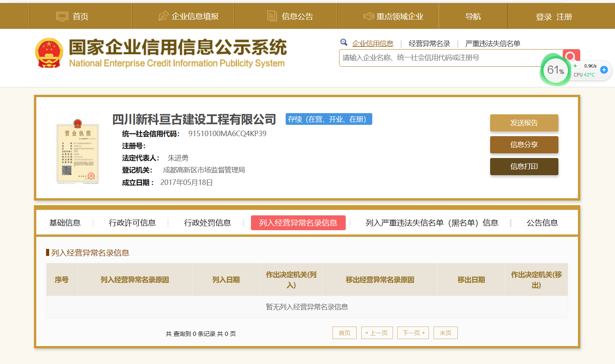Click the 首页 pagination button
This screenshot has width=615, height=364.
click(345, 333)
